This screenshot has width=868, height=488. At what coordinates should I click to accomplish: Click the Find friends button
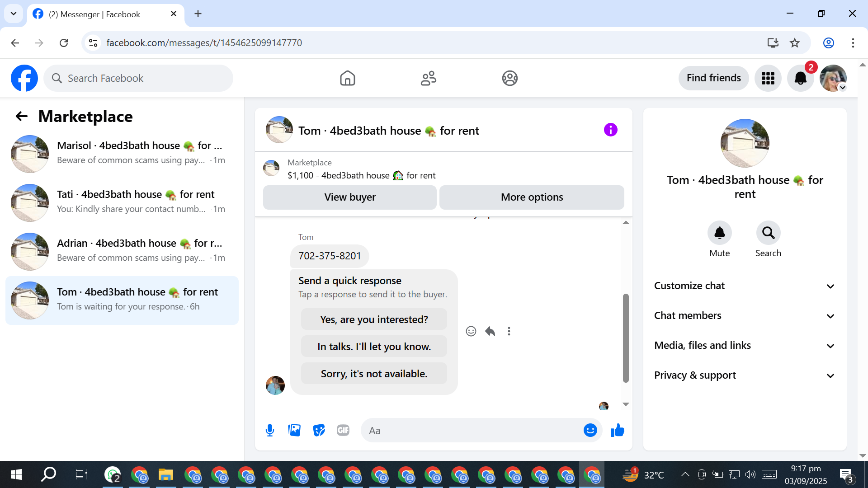pos(713,78)
